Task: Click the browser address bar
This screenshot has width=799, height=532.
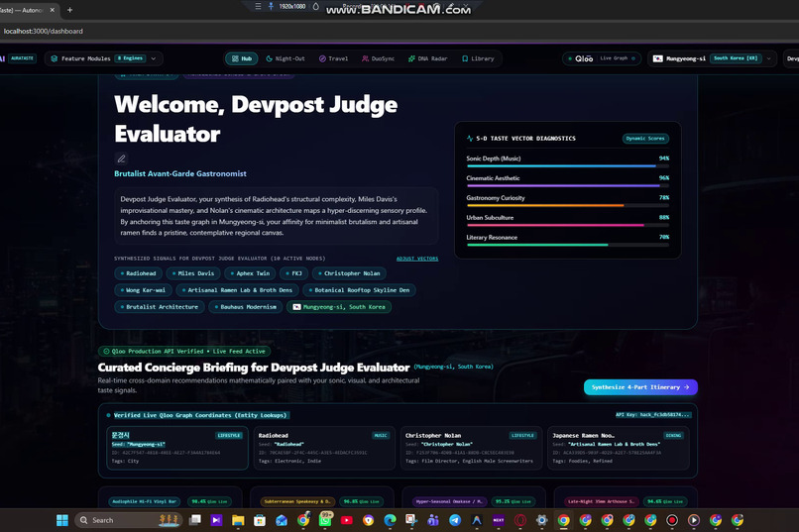Action: click(x=398, y=31)
